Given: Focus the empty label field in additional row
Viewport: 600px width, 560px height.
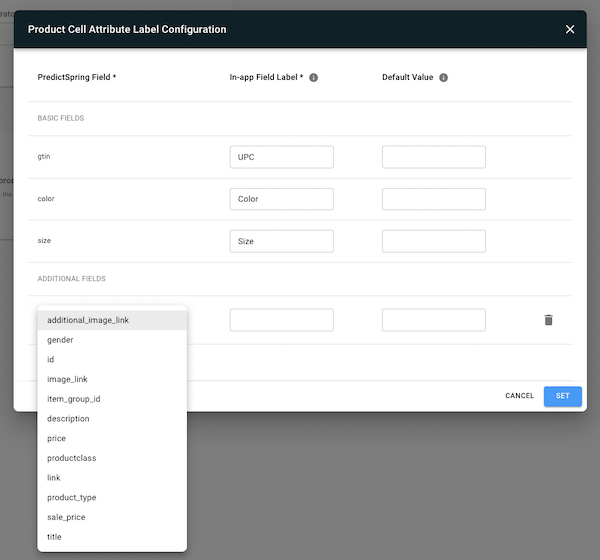Looking at the screenshot, I should point(282,320).
